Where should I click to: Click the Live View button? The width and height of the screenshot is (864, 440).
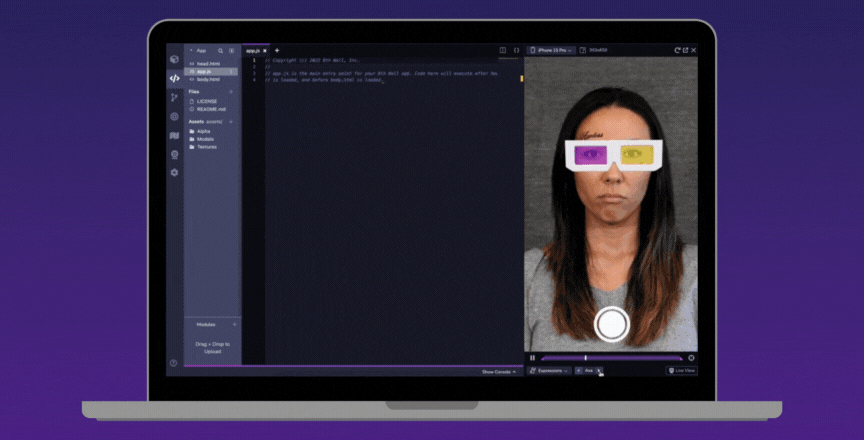click(x=682, y=371)
